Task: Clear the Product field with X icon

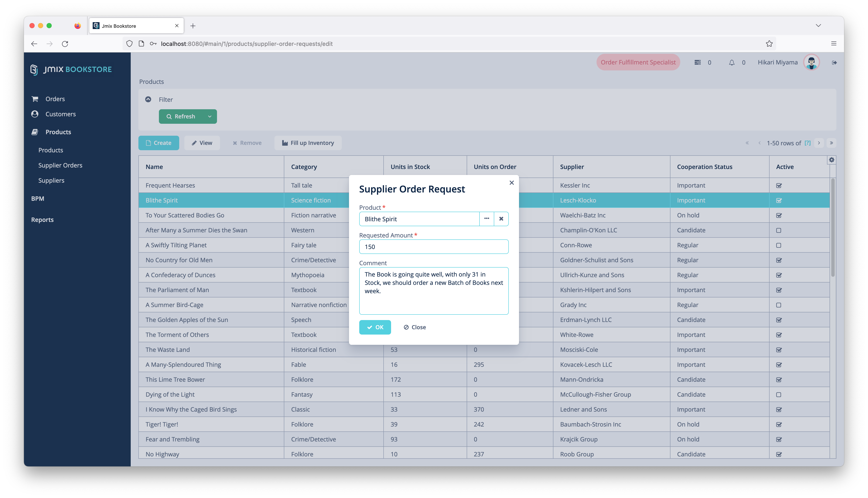Action: (501, 218)
